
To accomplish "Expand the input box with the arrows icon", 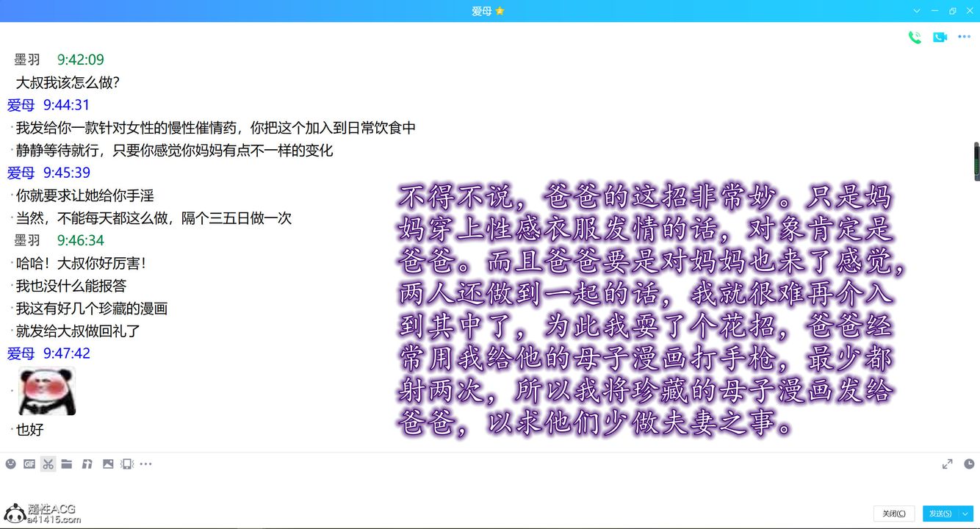I will pyautogui.click(x=948, y=464).
